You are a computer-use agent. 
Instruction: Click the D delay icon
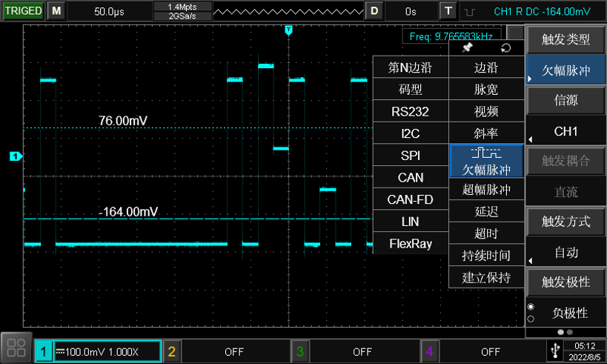374,10
